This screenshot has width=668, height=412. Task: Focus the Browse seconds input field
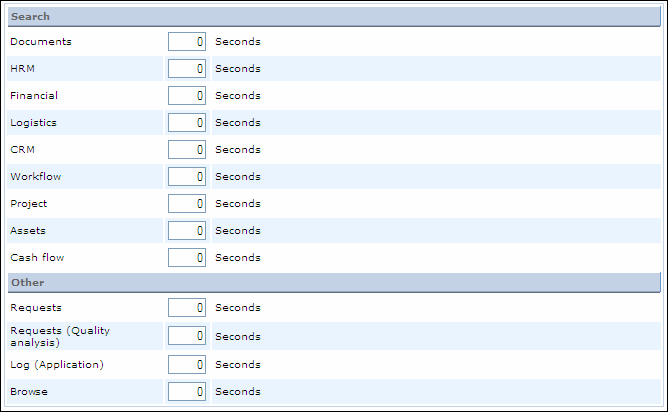point(187,392)
